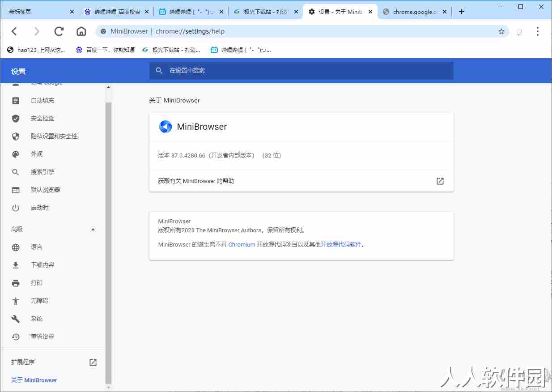Reload the page with refresh icon
552x392 pixels.
click(59, 31)
